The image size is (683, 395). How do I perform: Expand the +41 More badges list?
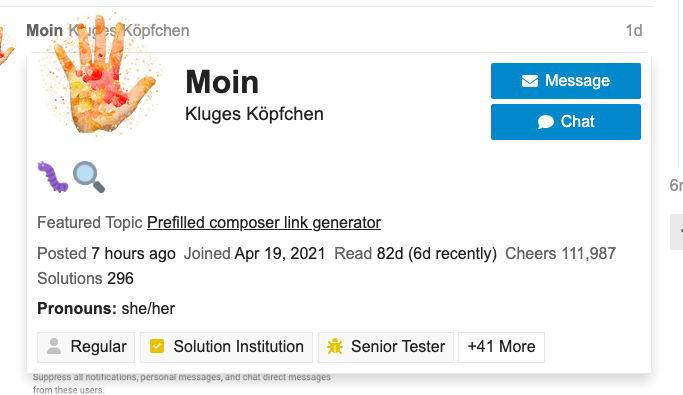click(x=501, y=347)
